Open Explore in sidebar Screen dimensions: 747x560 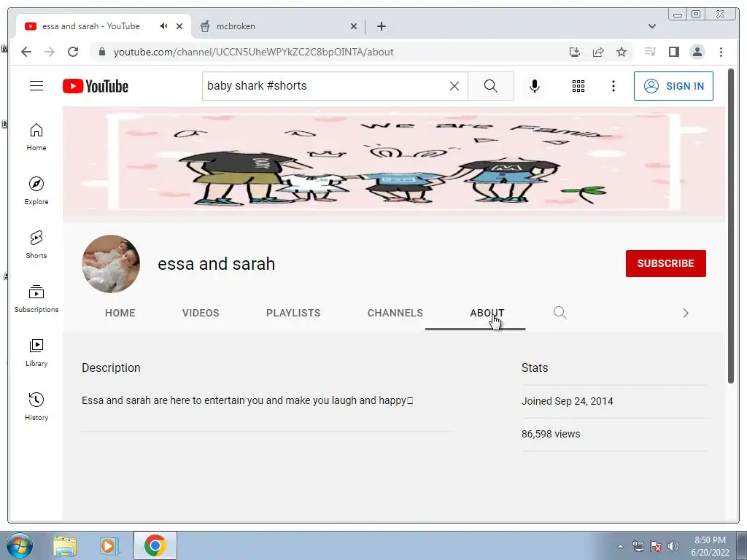click(36, 191)
